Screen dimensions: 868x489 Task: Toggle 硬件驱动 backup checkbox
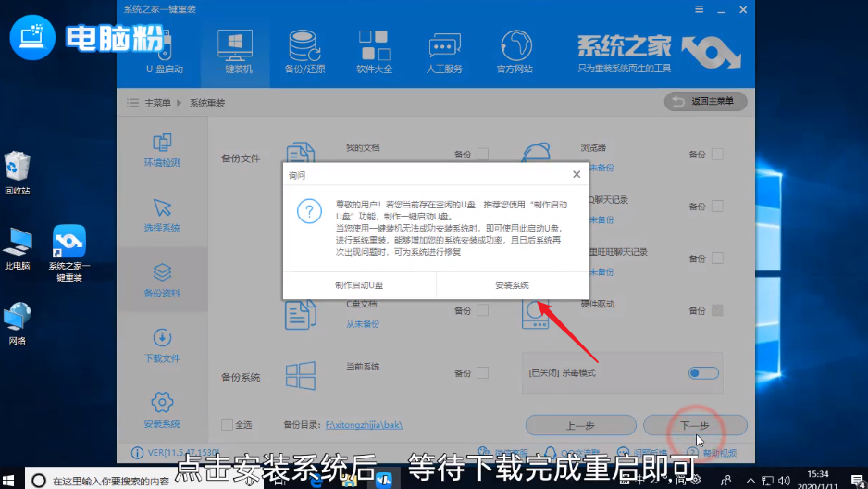coord(717,310)
